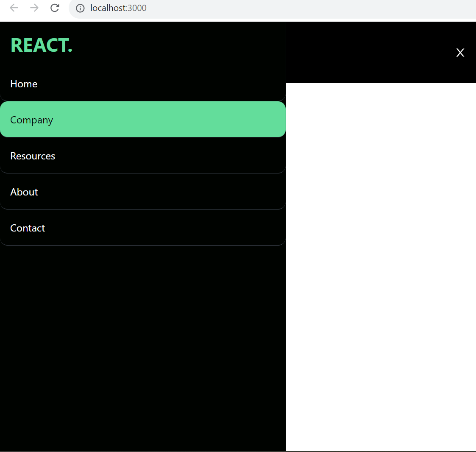The height and width of the screenshot is (452, 476).
Task: Select the REACT. logo
Action: point(41,45)
